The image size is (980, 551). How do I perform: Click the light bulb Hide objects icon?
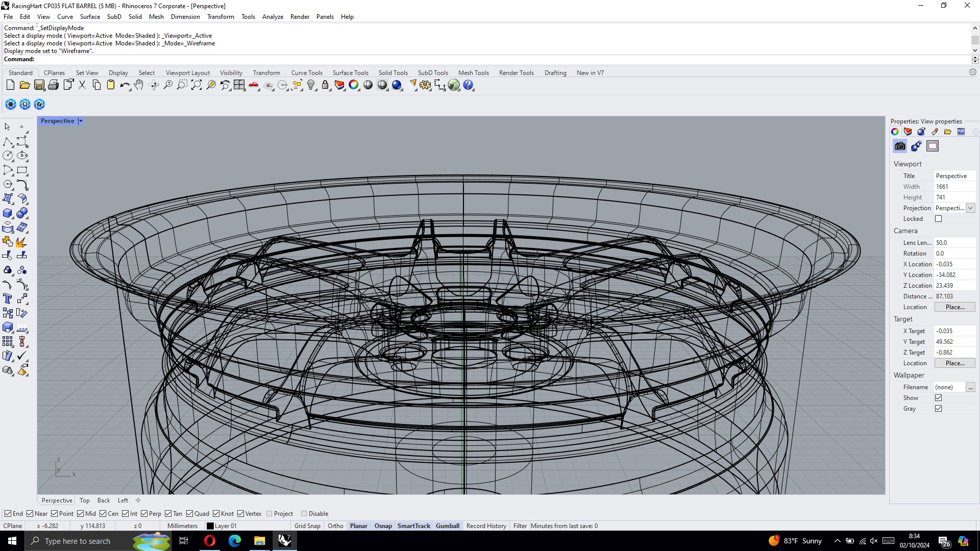[311, 85]
